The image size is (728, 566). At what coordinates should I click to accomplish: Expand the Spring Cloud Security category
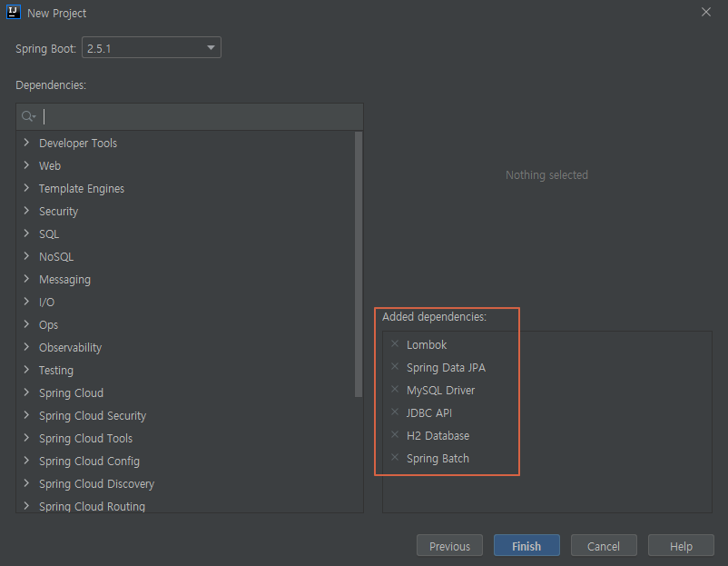coord(26,415)
